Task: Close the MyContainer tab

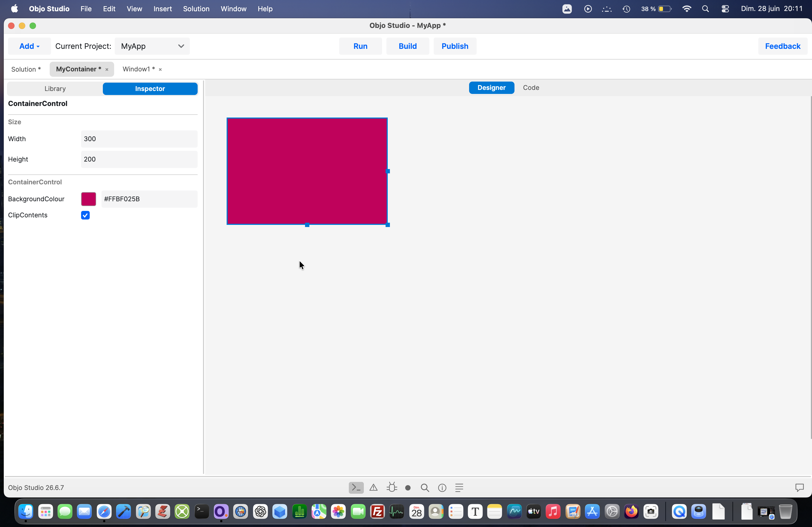Action: (107, 69)
